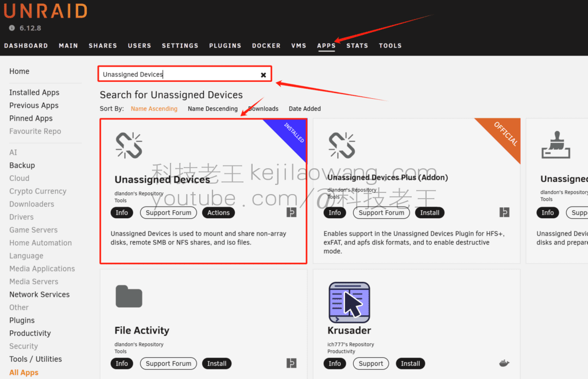Viewport: 588px width, 379px height.
Task: Select the Apps tab
Action: [x=326, y=46]
